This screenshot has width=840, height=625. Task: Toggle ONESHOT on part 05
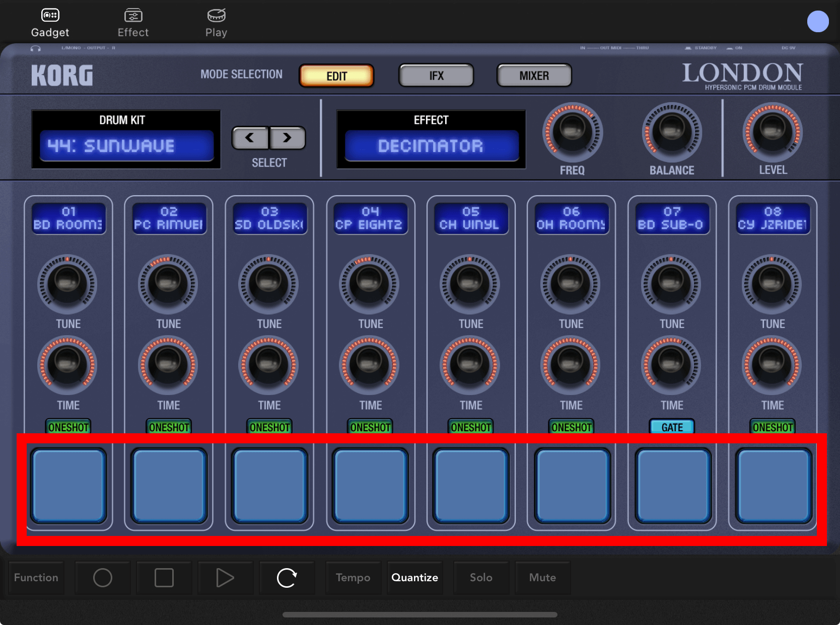[x=470, y=427]
